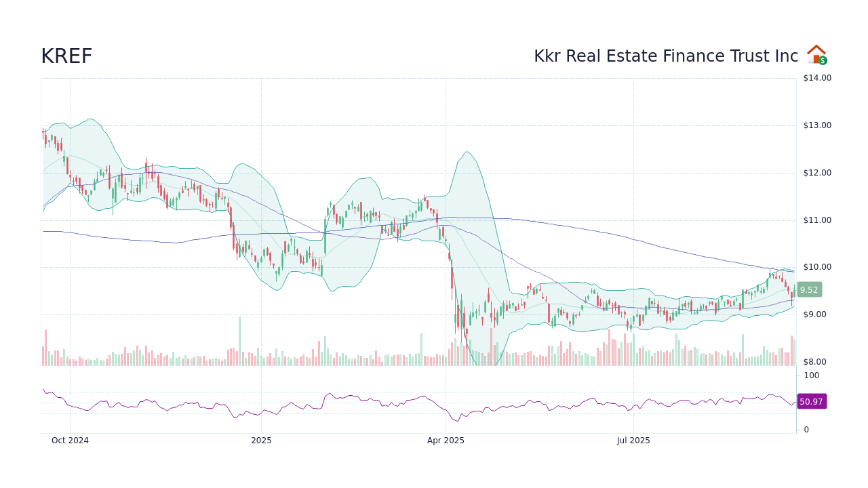Expand the Oct 2024 date axis label
This screenshot has width=868, height=488.
pos(70,440)
